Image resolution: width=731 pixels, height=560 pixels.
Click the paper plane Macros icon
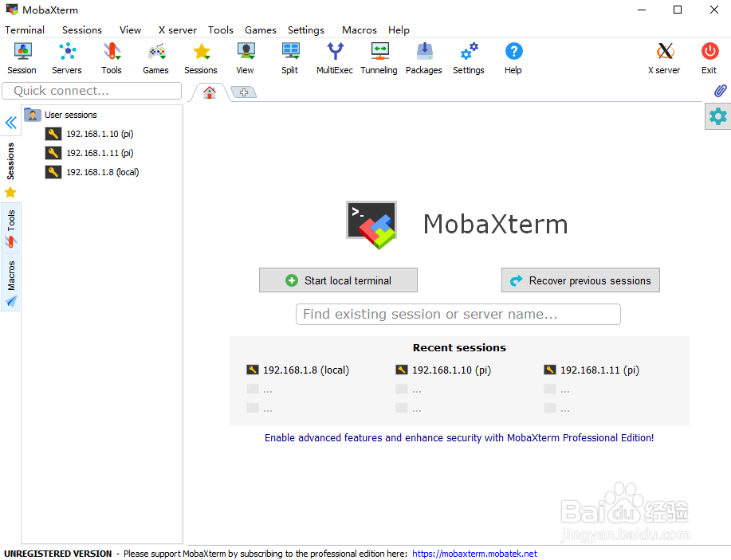[11, 301]
